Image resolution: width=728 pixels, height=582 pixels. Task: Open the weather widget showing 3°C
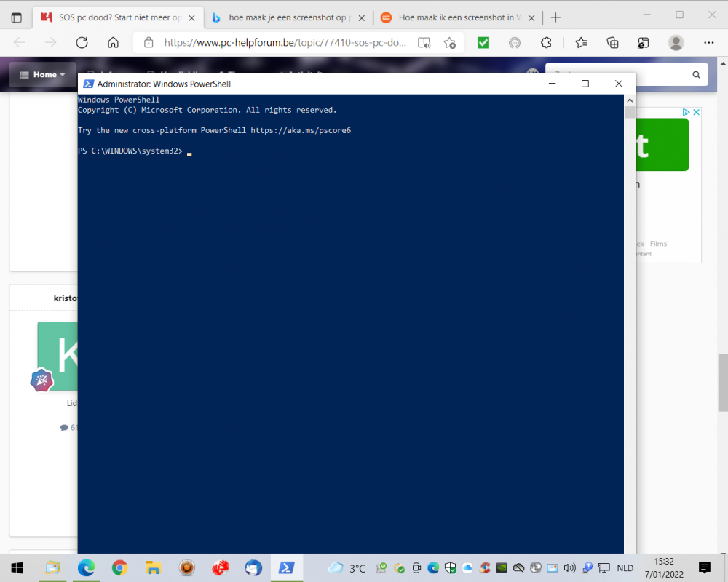(347, 568)
